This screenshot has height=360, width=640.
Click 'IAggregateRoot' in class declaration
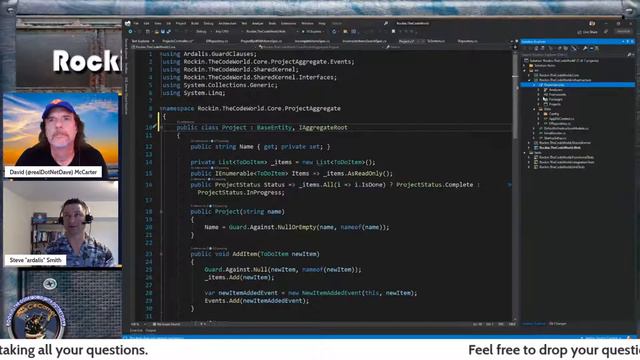(323, 128)
